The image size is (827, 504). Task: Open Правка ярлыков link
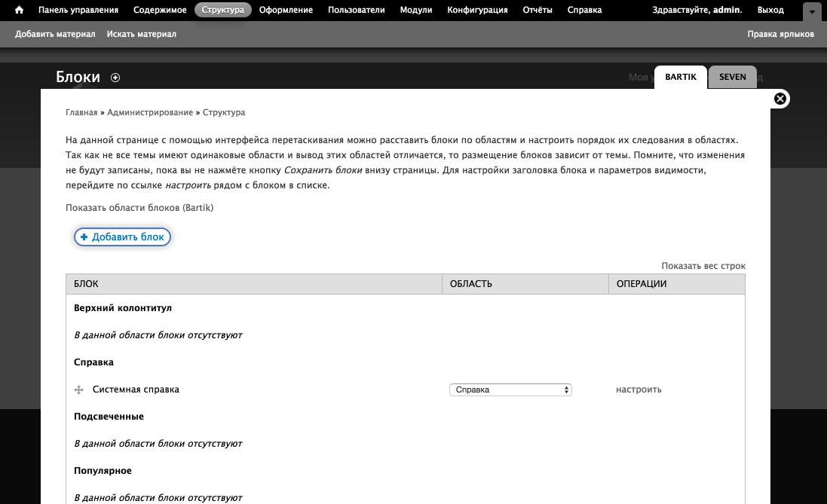pyautogui.click(x=780, y=34)
